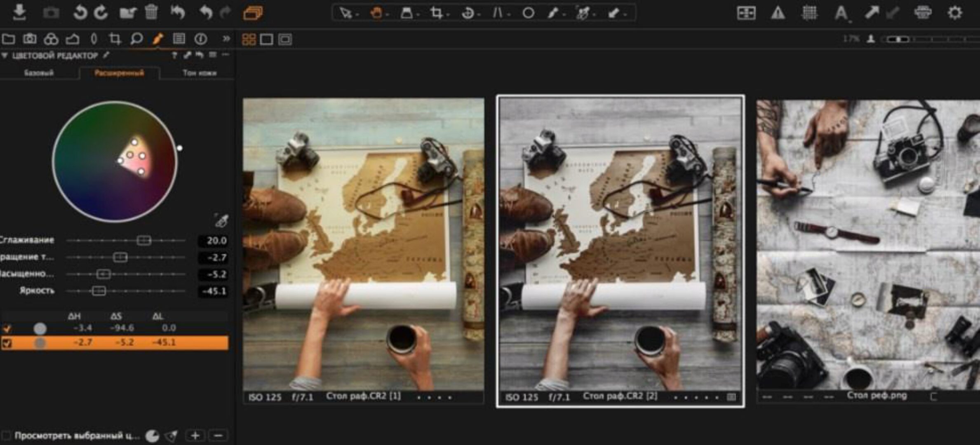Select the cursor/selection arrow tool
Viewport: 980px width, 445px height.
click(x=345, y=12)
